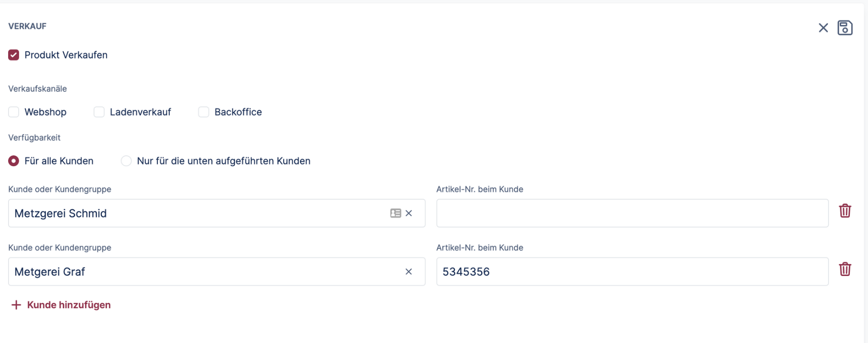Open the Metzgerei Schmid customer combo box
This screenshot has height=343, width=868.
(191, 213)
